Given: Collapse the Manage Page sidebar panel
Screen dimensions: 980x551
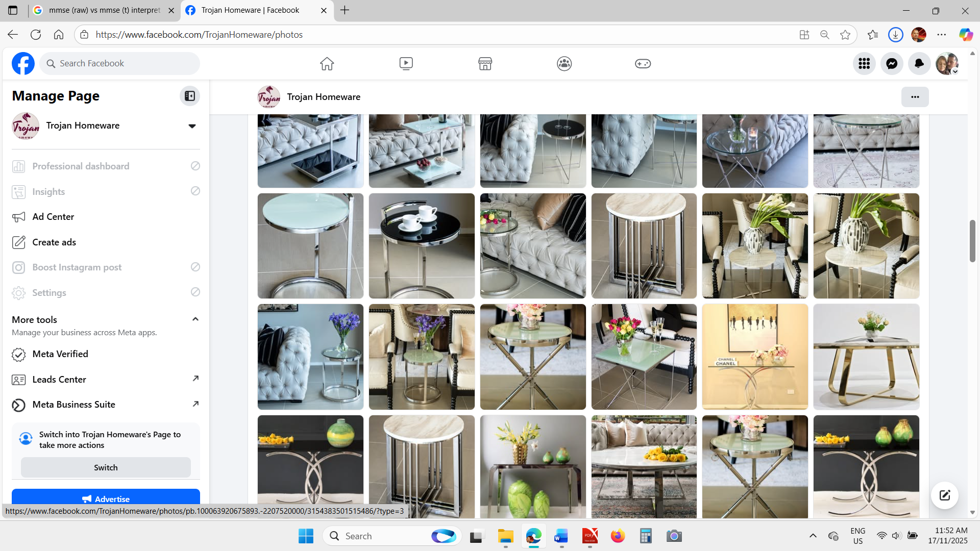Looking at the screenshot, I should tap(190, 96).
